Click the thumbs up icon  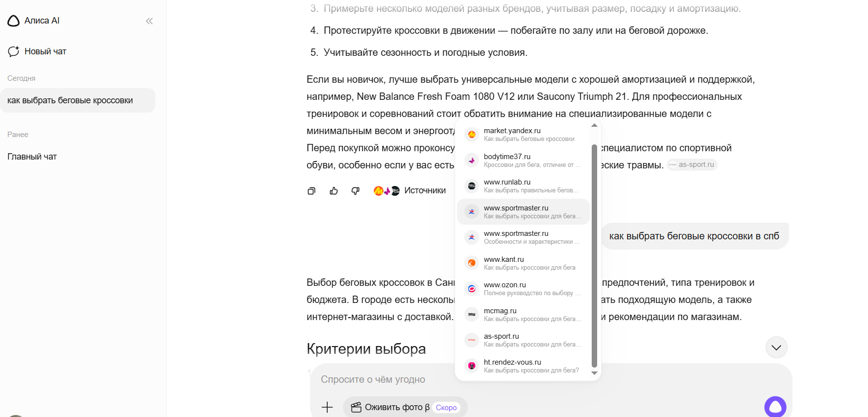point(334,191)
